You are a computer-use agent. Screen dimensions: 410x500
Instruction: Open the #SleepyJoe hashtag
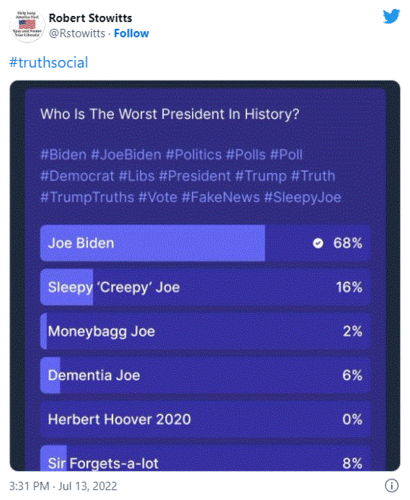pos(303,197)
